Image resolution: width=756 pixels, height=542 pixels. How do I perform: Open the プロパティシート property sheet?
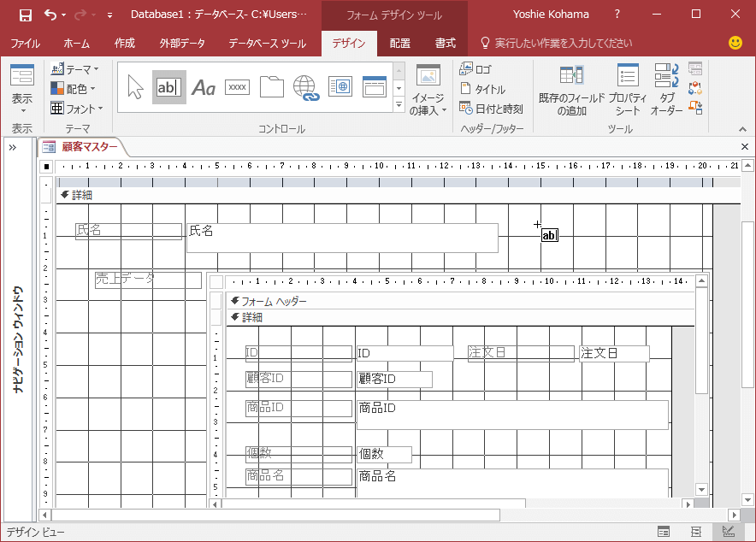(x=628, y=91)
